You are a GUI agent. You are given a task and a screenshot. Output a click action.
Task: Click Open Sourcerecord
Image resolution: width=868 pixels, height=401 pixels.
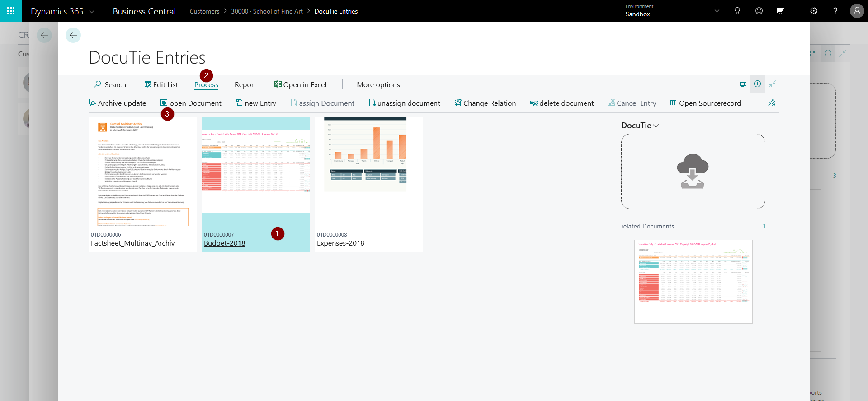[x=705, y=103]
